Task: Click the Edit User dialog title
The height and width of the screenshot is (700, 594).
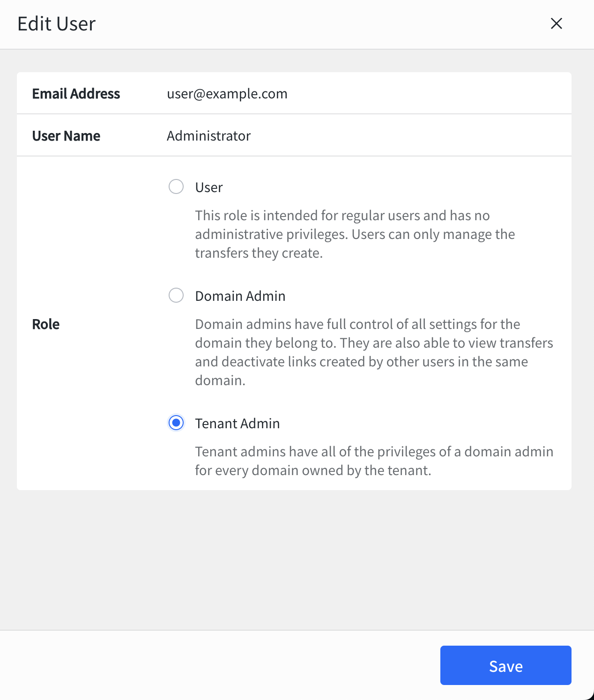Action: tap(57, 24)
